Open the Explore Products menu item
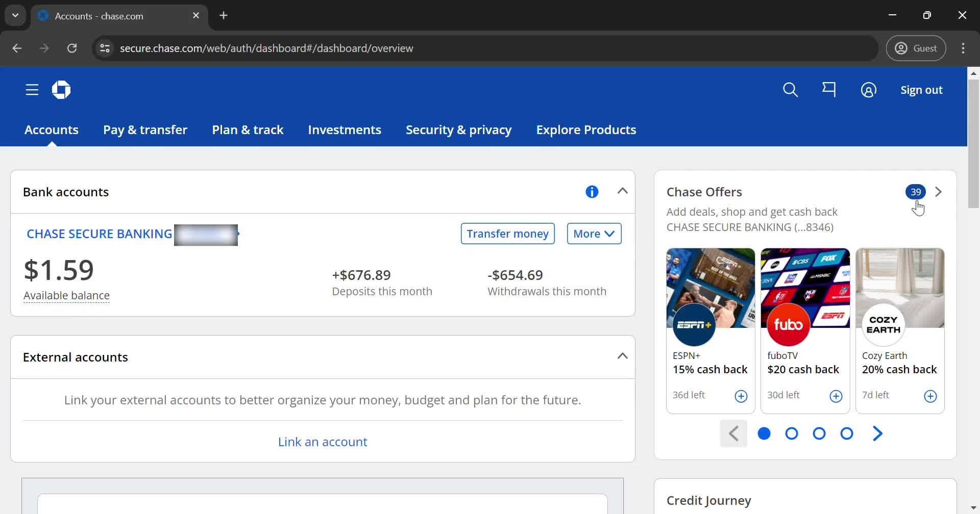 [x=585, y=130]
